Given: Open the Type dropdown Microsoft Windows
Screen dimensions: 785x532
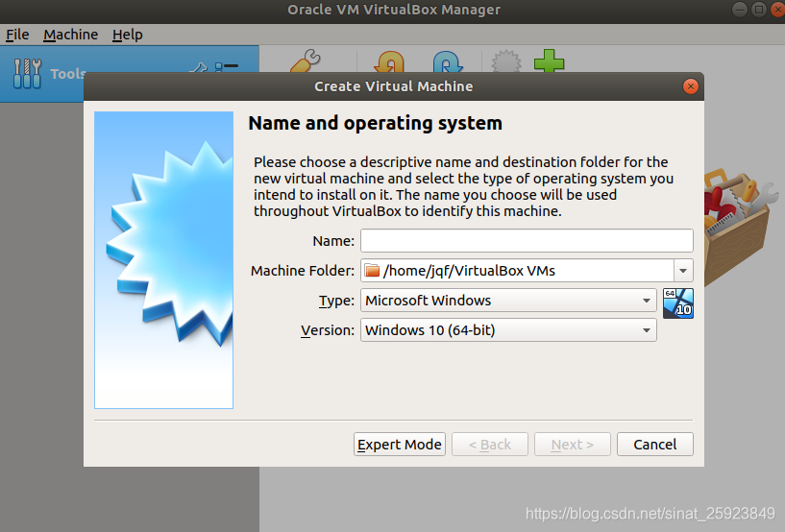Looking at the screenshot, I should (x=508, y=301).
